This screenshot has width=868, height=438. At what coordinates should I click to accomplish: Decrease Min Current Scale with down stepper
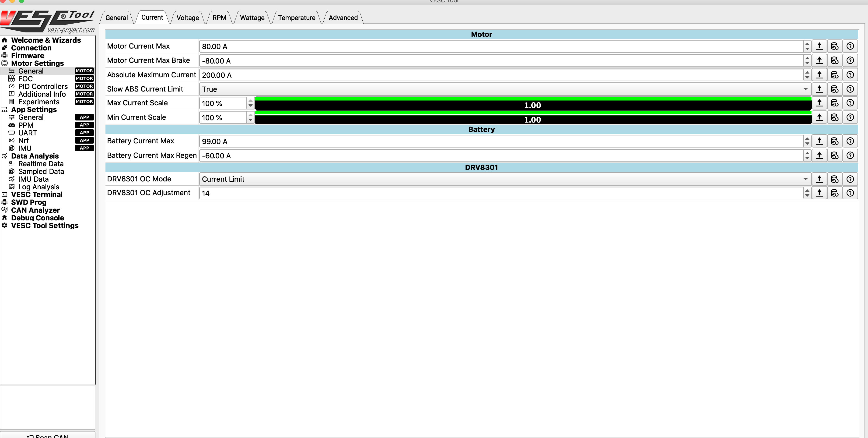[x=250, y=120]
